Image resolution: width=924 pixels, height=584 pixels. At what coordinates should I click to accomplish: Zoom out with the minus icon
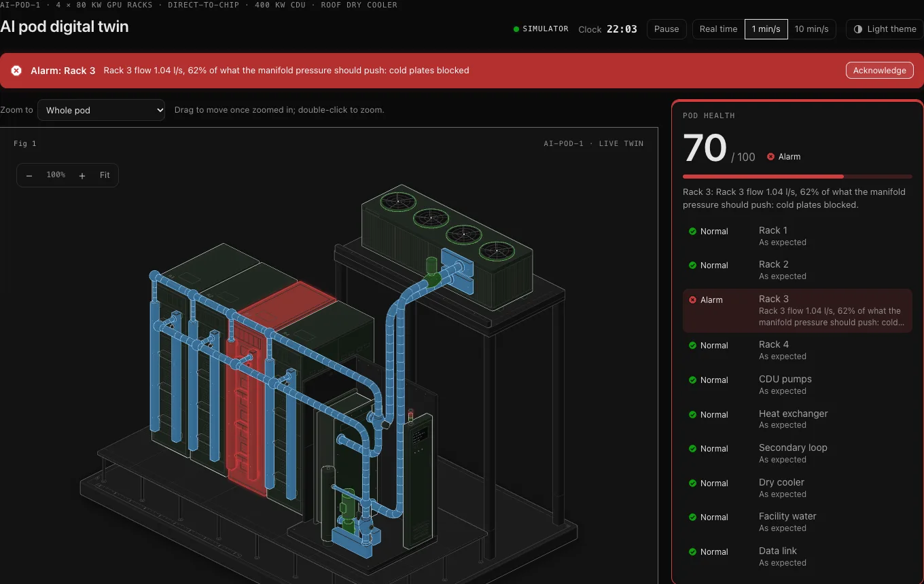tap(29, 175)
